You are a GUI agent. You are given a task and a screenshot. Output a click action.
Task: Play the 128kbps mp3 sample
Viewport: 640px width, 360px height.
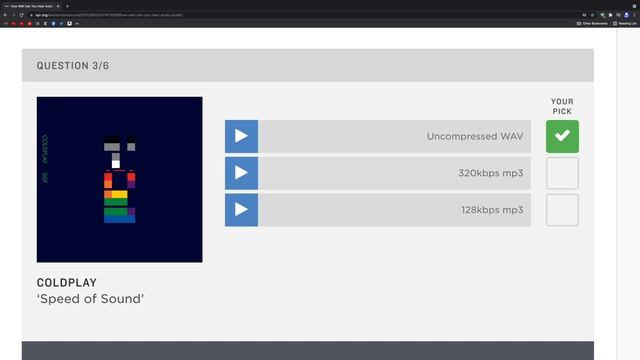coord(241,210)
